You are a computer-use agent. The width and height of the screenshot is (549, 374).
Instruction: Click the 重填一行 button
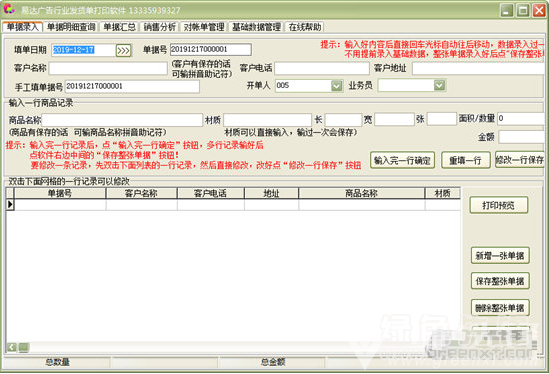pos(465,160)
